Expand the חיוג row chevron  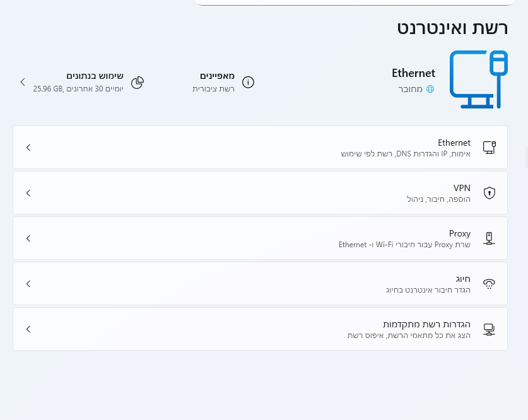tap(28, 284)
